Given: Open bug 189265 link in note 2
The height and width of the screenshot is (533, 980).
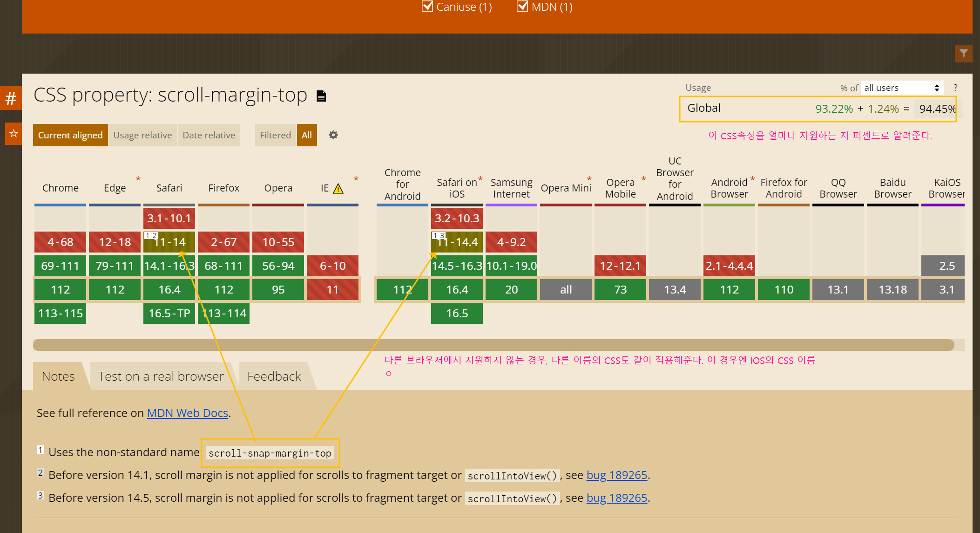Looking at the screenshot, I should (x=616, y=475).
